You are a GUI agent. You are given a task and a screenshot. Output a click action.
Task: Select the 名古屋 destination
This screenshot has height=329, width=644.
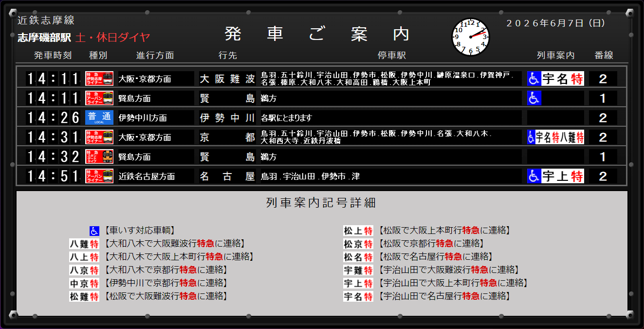pyautogui.click(x=227, y=176)
